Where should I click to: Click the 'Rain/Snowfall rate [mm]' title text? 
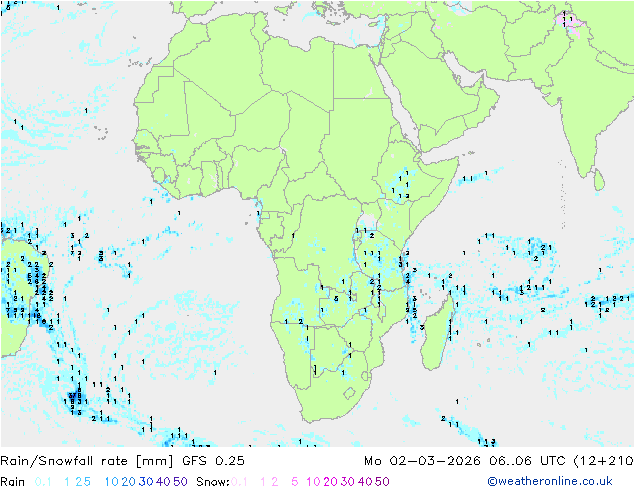tap(87, 461)
